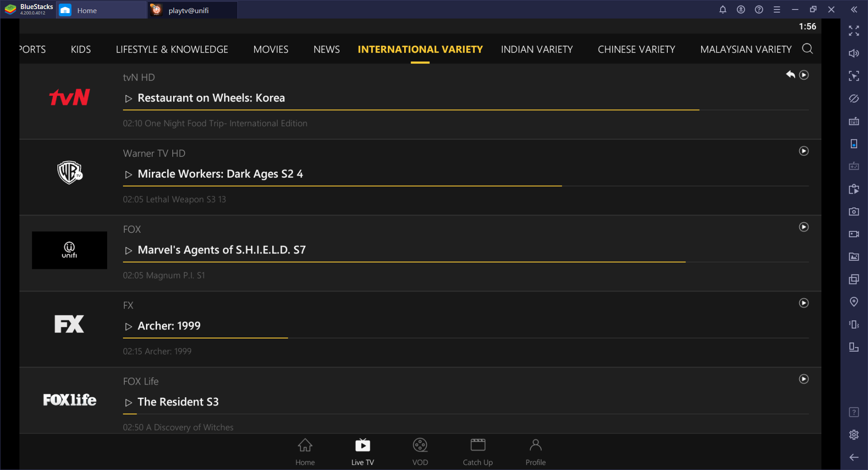Open Profile in bottom navigation

(x=536, y=452)
